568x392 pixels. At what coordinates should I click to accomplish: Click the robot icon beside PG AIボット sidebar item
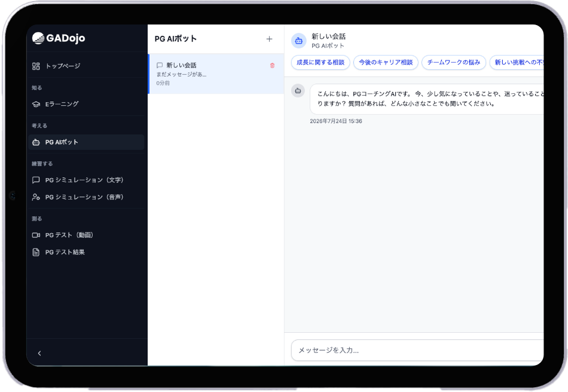(36, 142)
